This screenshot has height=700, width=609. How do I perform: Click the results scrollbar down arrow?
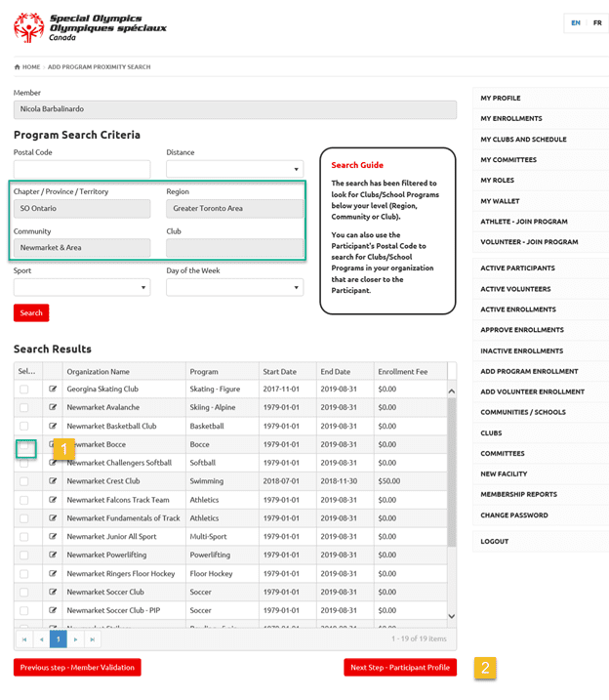coord(452,616)
